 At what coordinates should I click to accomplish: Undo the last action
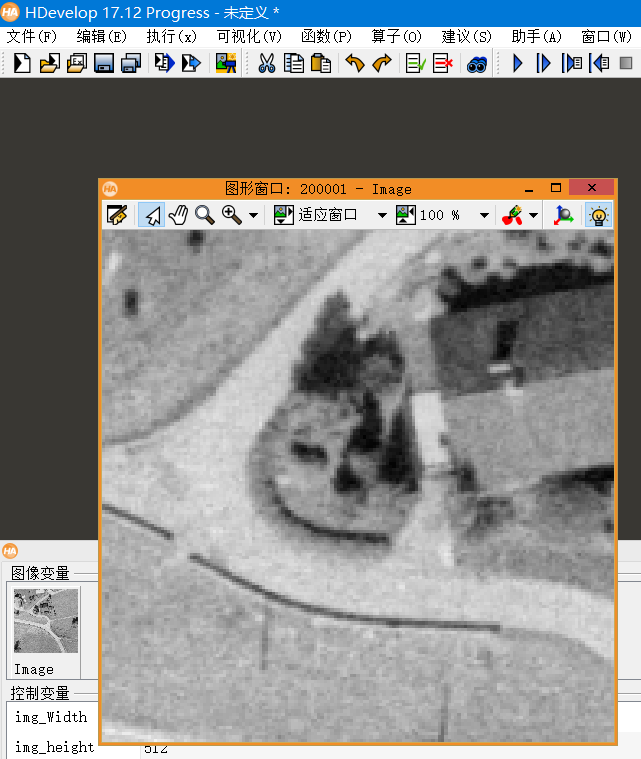coord(354,63)
